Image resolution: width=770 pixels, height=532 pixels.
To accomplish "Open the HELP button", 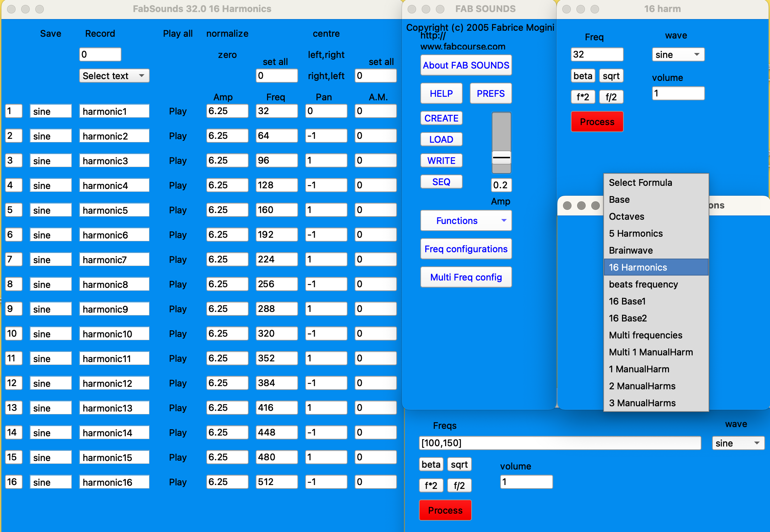I will [x=441, y=94].
